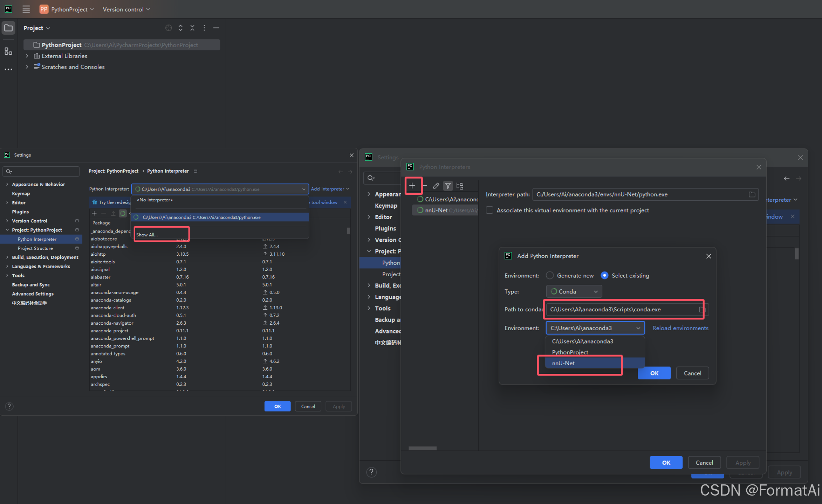The height and width of the screenshot is (504, 822).
Task: Select nnU-Net from environment list
Action: (563, 363)
